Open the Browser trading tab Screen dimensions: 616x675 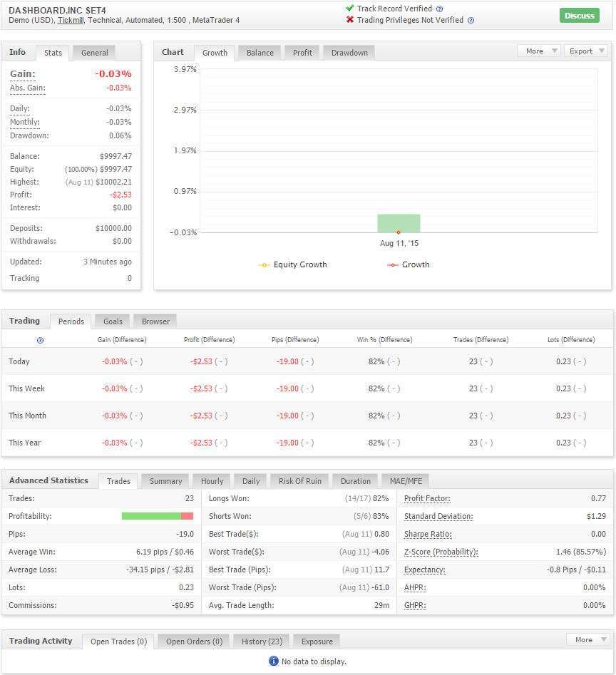[x=155, y=321]
